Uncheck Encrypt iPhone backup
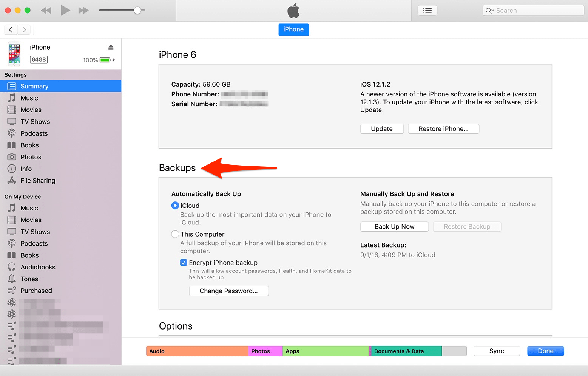Viewport: 588px width, 376px height. click(x=184, y=262)
